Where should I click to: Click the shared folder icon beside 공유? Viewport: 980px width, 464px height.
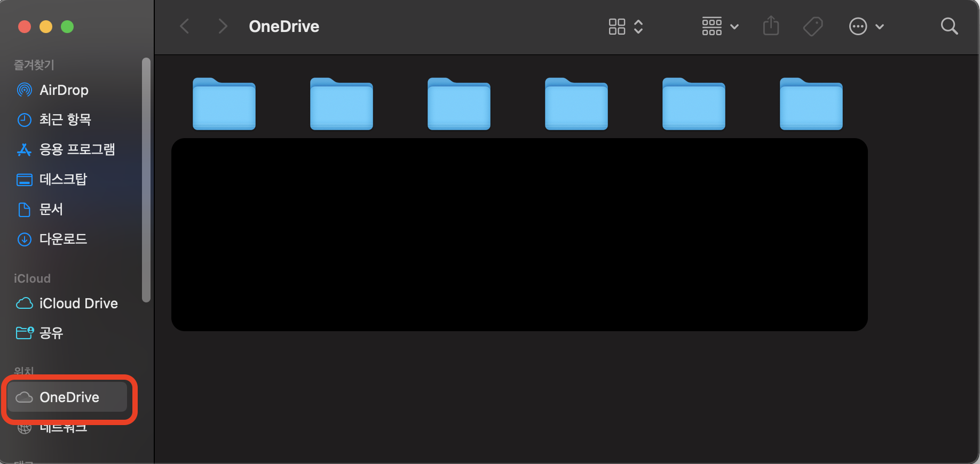(x=25, y=333)
